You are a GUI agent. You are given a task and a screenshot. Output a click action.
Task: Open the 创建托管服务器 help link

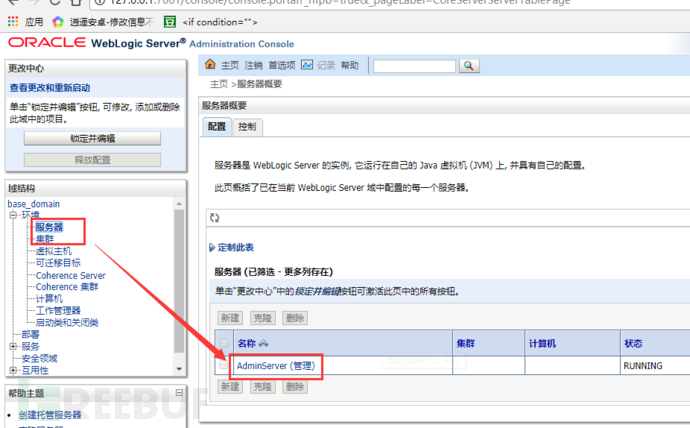pyautogui.click(x=50, y=415)
